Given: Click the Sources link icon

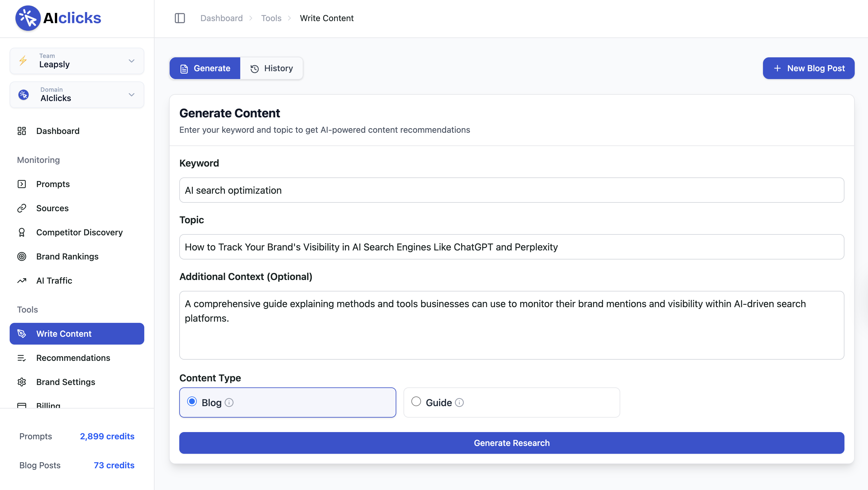Looking at the screenshot, I should 21,208.
